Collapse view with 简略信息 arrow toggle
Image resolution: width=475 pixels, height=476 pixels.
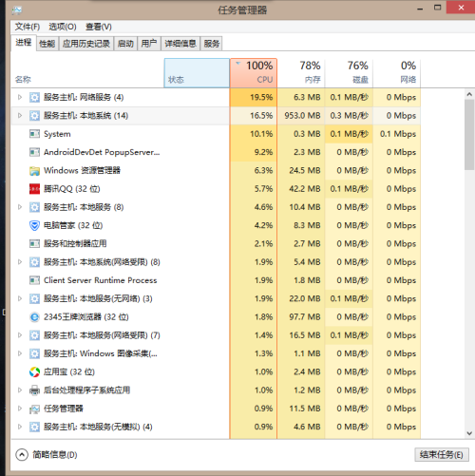point(22,455)
